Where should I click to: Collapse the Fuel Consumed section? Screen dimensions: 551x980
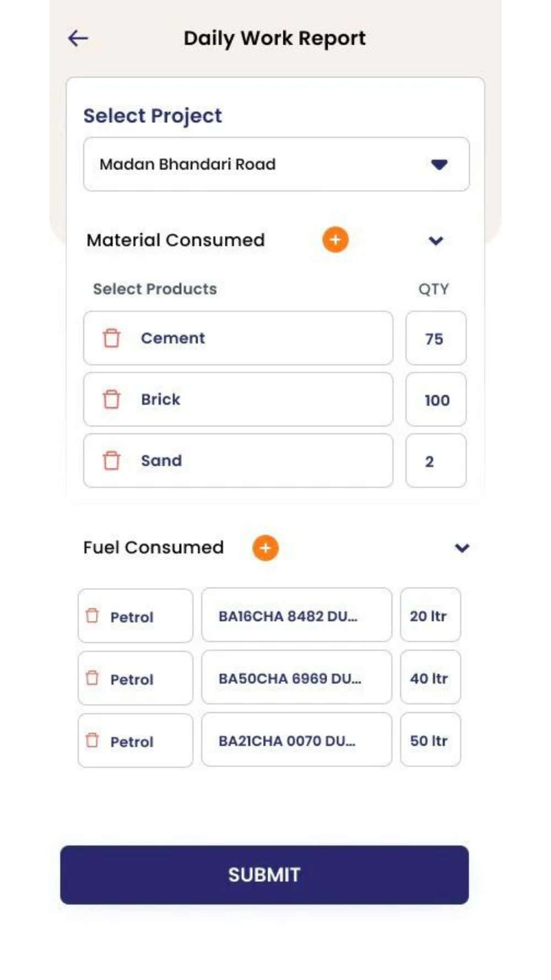[462, 548]
